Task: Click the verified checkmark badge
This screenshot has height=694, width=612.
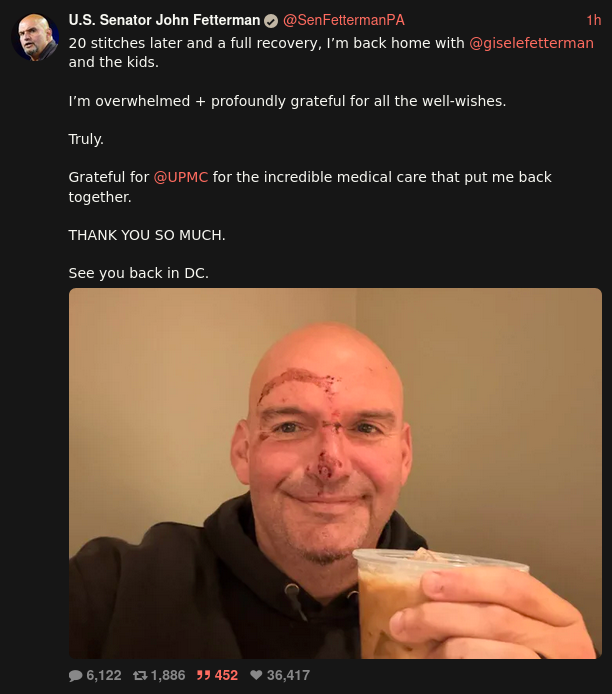Action: pyautogui.click(x=271, y=21)
